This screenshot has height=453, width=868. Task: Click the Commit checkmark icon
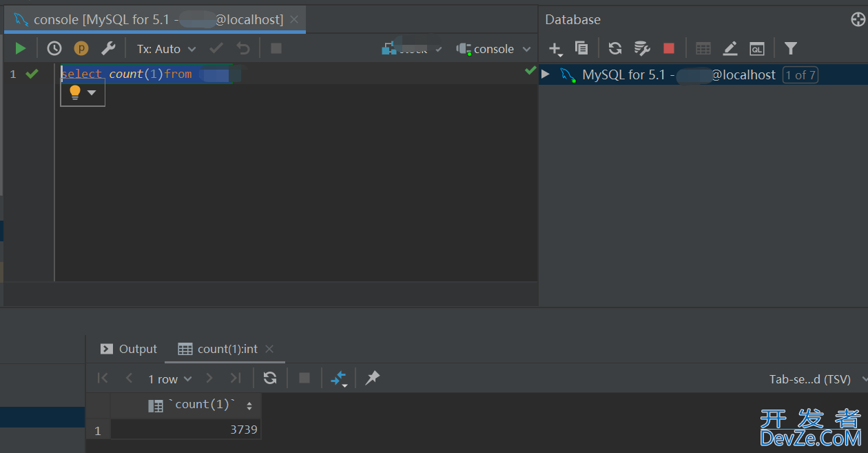click(x=216, y=48)
